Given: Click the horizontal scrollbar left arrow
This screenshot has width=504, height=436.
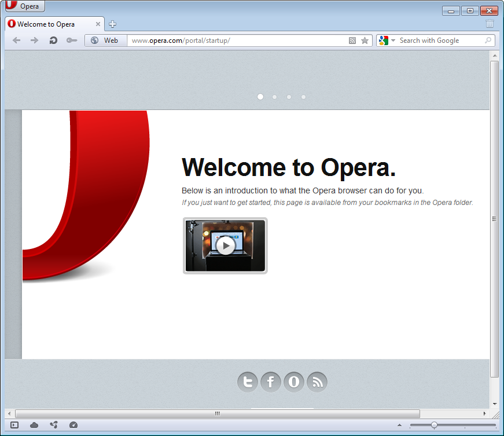Looking at the screenshot, I should pyautogui.click(x=9, y=413).
